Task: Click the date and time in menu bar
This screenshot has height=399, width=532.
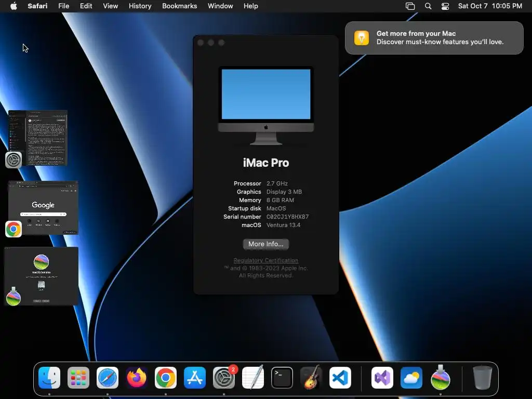Action: [490, 6]
